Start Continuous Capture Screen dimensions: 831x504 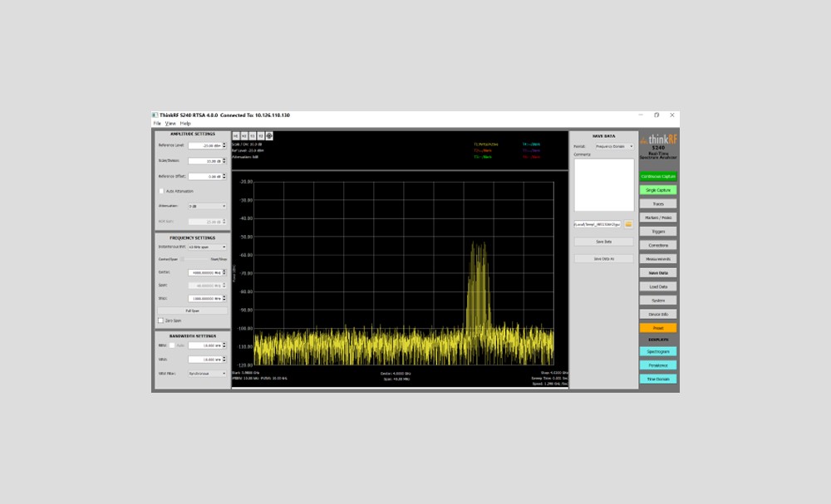click(x=657, y=176)
